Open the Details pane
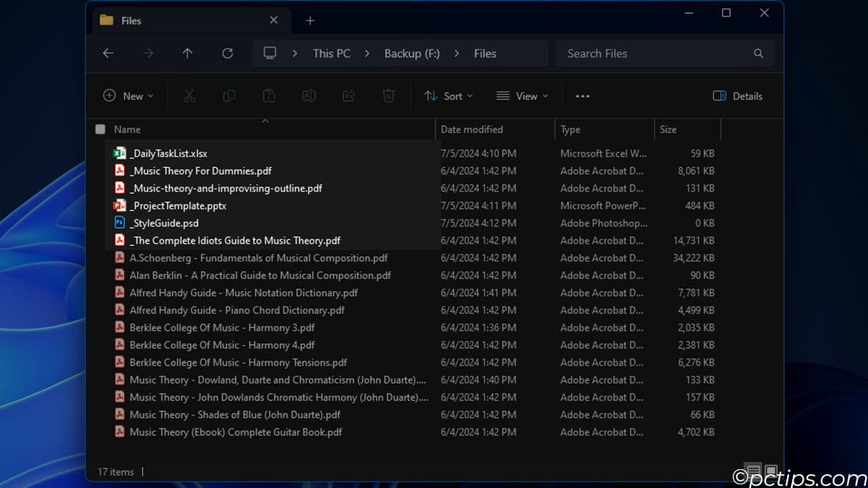 tap(737, 95)
